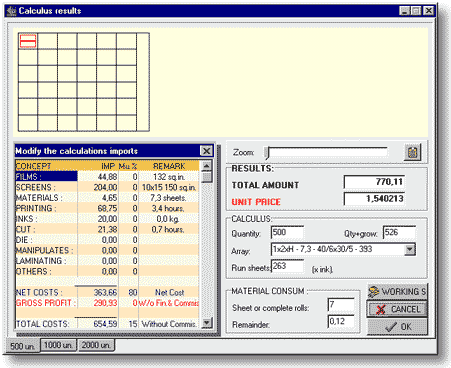The width and height of the screenshot is (451, 368).
Task: Switch to the 500 un. tab
Action: coord(22,346)
